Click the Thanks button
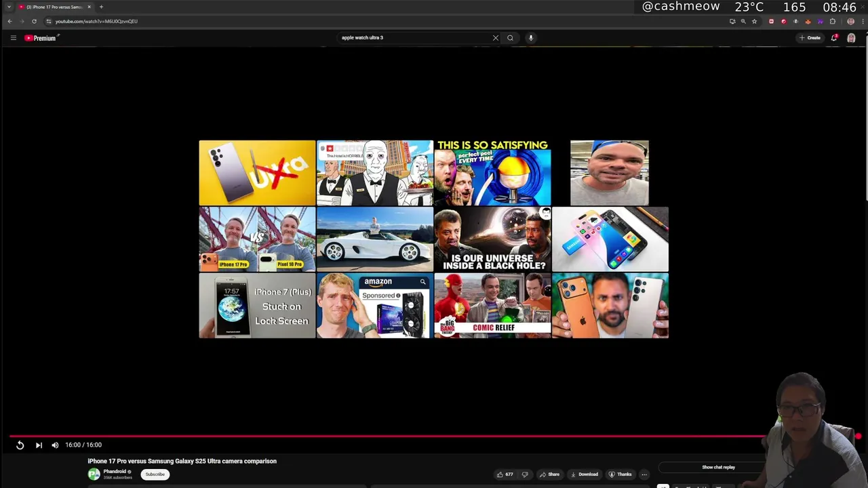This screenshot has height=488, width=868. pyautogui.click(x=620, y=474)
